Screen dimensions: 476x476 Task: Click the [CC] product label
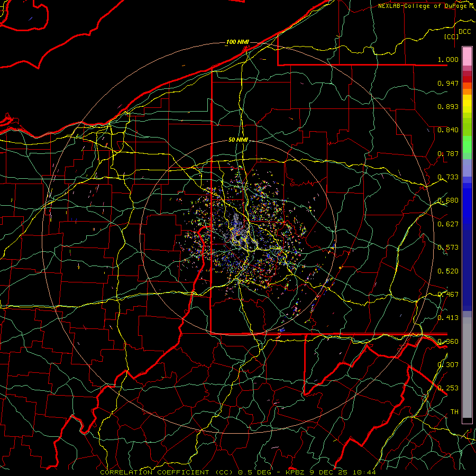click(452, 36)
